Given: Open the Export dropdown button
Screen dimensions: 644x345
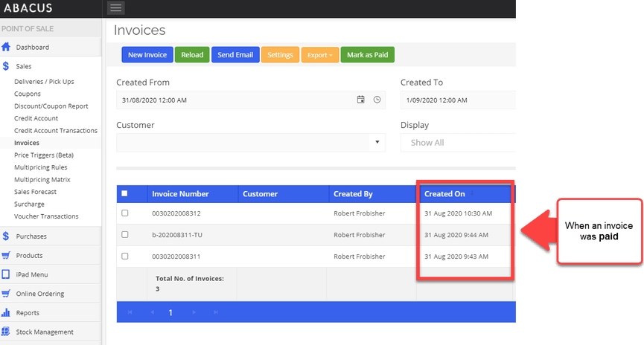Looking at the screenshot, I should (320, 55).
